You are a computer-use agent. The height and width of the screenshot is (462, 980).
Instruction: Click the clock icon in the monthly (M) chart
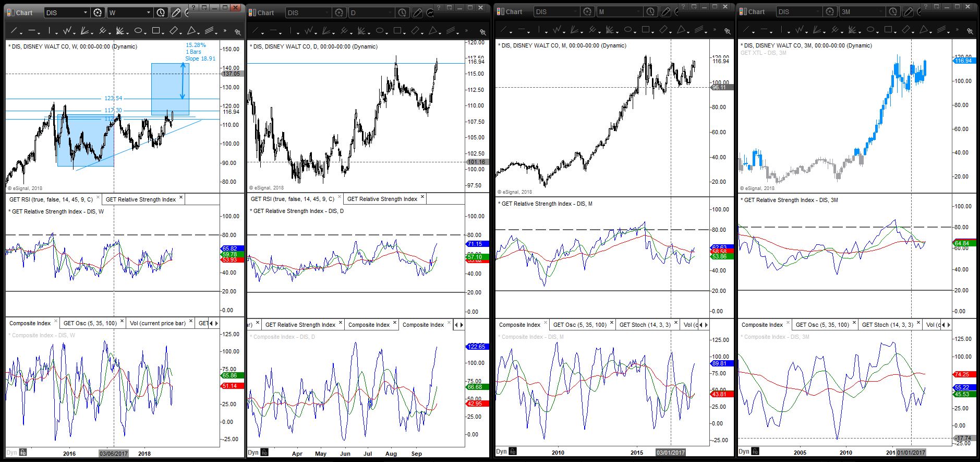[x=650, y=11]
